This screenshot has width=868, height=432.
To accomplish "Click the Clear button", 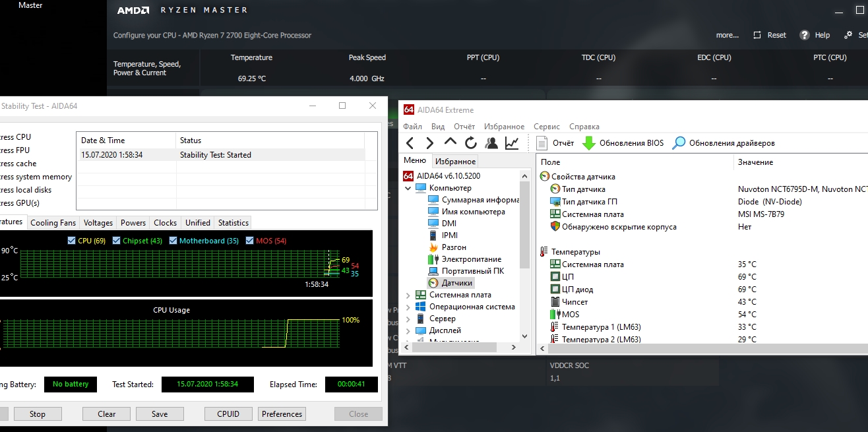I will [x=107, y=414].
